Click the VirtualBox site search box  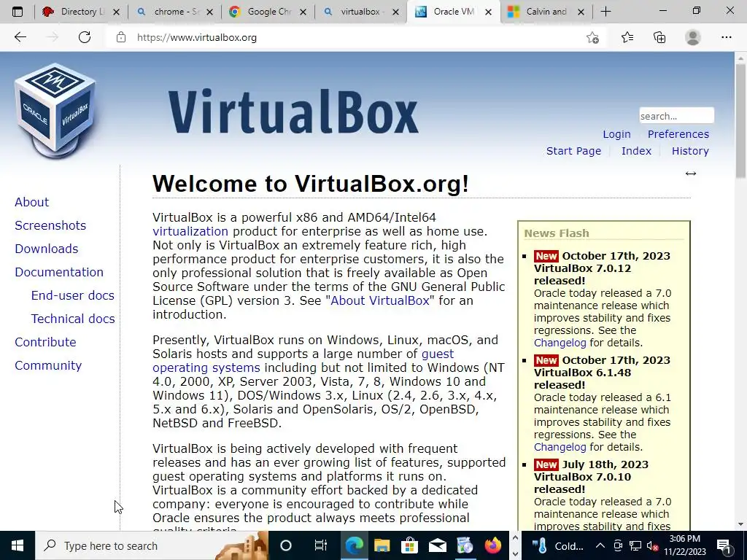pos(676,116)
